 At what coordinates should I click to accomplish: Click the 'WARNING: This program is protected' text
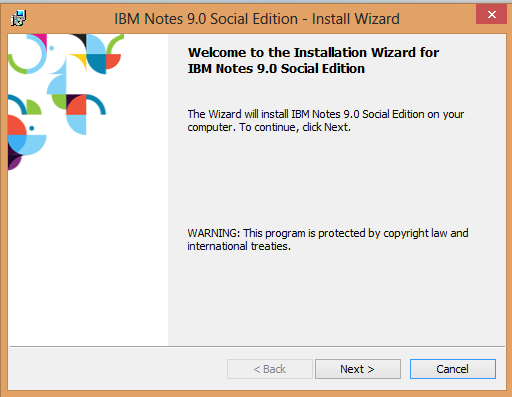(x=327, y=239)
